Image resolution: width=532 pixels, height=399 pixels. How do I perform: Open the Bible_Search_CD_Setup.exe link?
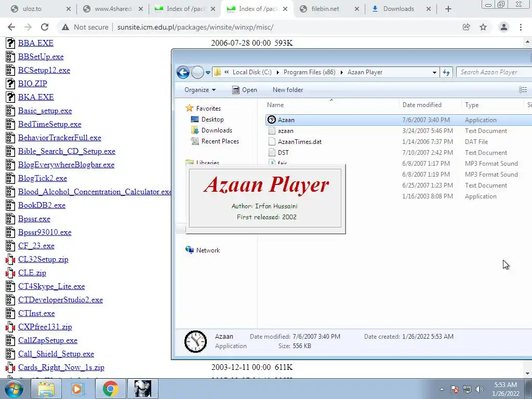point(67,151)
